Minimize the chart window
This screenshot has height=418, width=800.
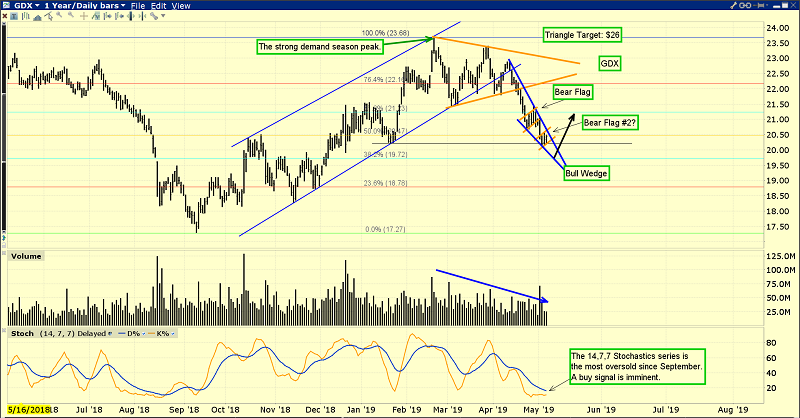[x=776, y=7]
